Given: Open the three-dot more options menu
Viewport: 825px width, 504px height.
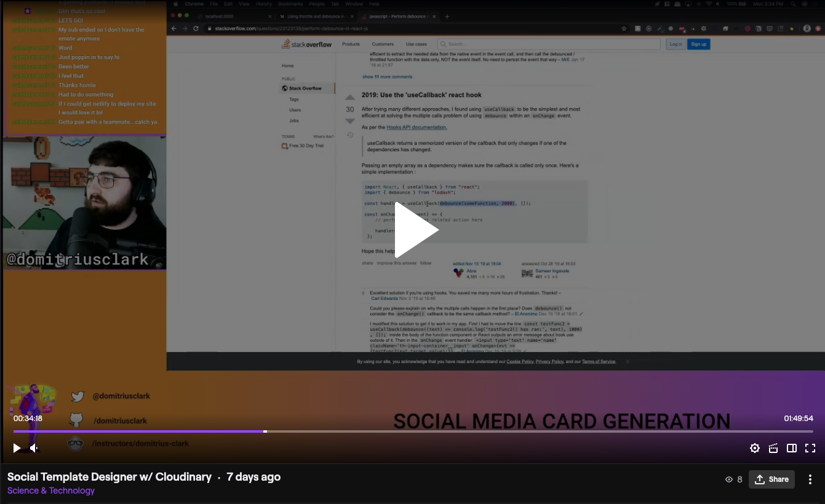Looking at the screenshot, I should (x=810, y=479).
